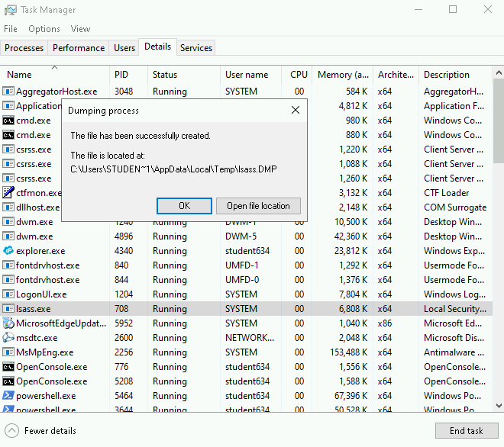Click OK in the Dumping process dialog
This screenshot has width=504, height=447.
pyautogui.click(x=184, y=206)
